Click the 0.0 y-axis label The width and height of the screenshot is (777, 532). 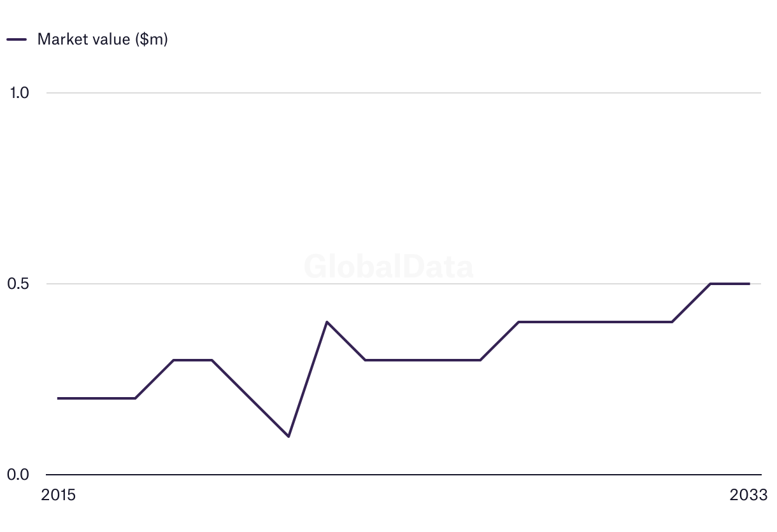click(x=20, y=475)
